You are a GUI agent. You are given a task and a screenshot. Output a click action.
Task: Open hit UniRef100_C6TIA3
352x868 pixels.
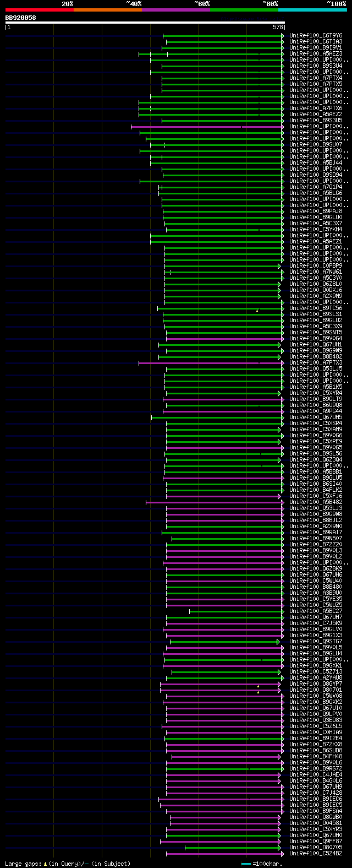point(316,42)
